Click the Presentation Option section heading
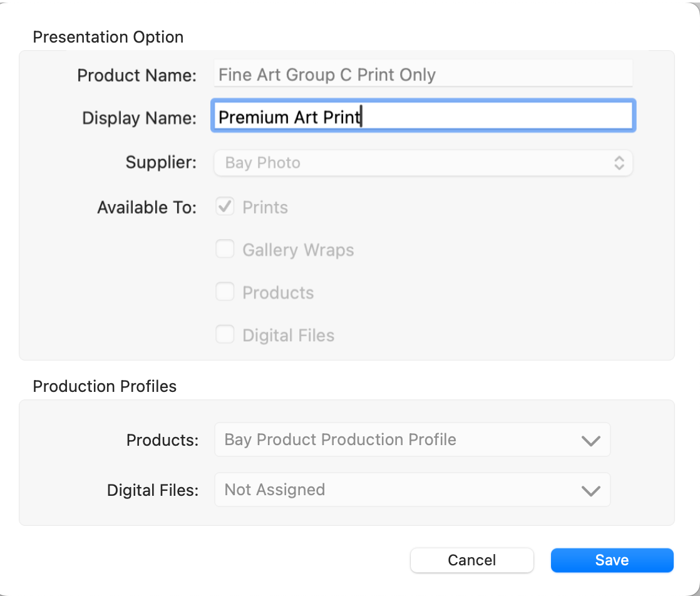 coord(108,37)
